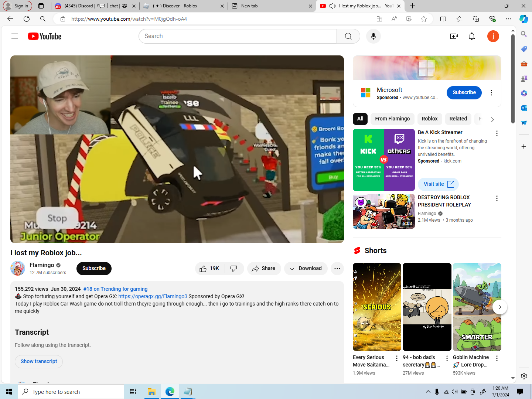This screenshot has height=399, width=532.
Task: Open options for Destroying Roblox President Roleplay
Action: [497, 198]
